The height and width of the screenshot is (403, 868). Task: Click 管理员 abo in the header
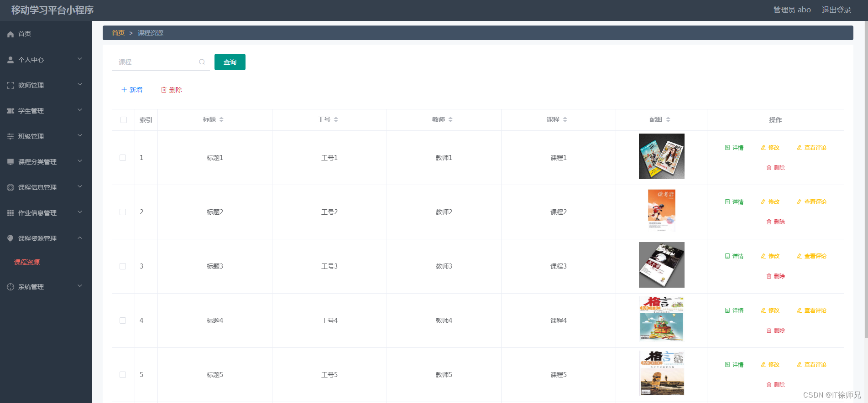point(792,10)
